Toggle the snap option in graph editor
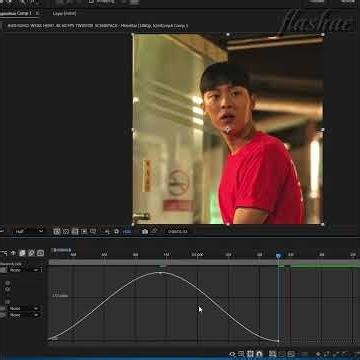This screenshot has width=360, height=360. click(x=259, y=354)
